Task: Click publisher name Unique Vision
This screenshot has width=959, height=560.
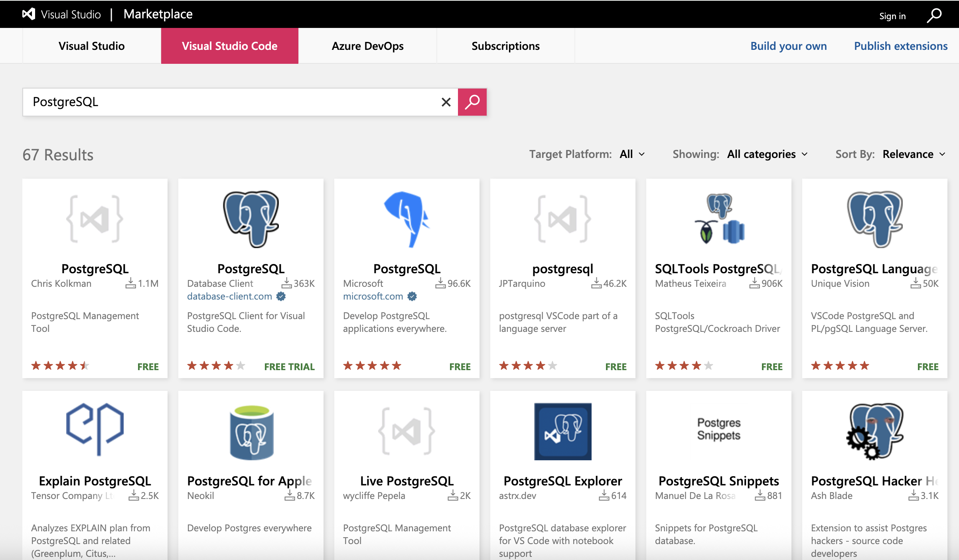Action: [x=840, y=284]
